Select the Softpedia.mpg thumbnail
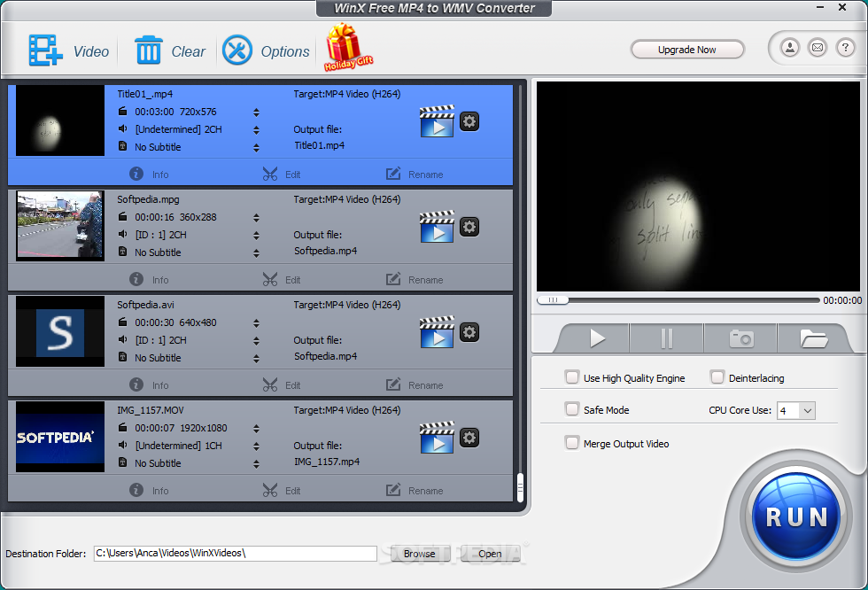 (x=60, y=225)
